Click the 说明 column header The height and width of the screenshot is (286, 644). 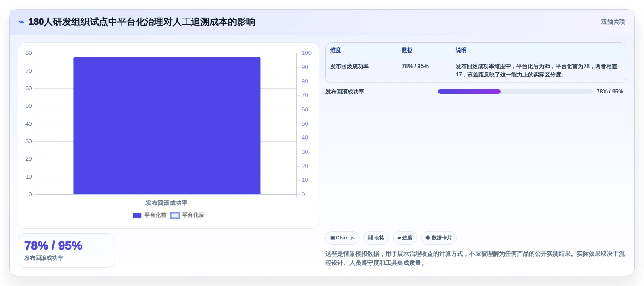pos(461,50)
